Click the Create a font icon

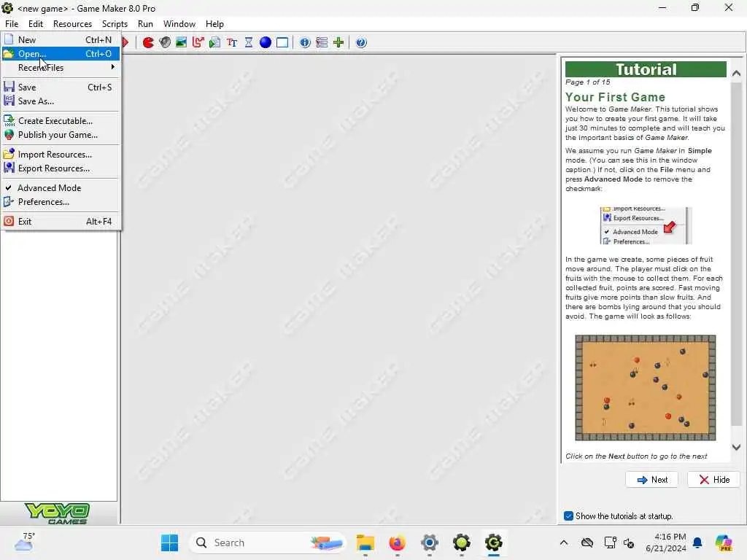pos(232,43)
